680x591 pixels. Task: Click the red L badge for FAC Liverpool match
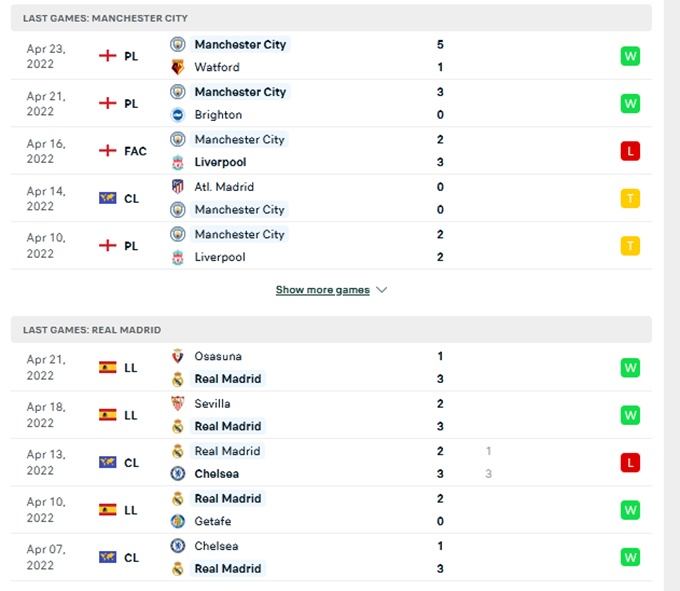[630, 151]
